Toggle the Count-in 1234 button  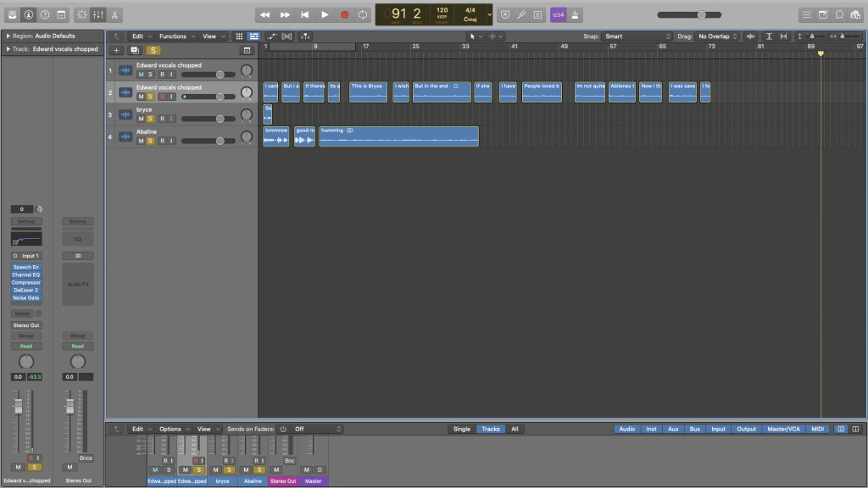pyautogui.click(x=558, y=15)
